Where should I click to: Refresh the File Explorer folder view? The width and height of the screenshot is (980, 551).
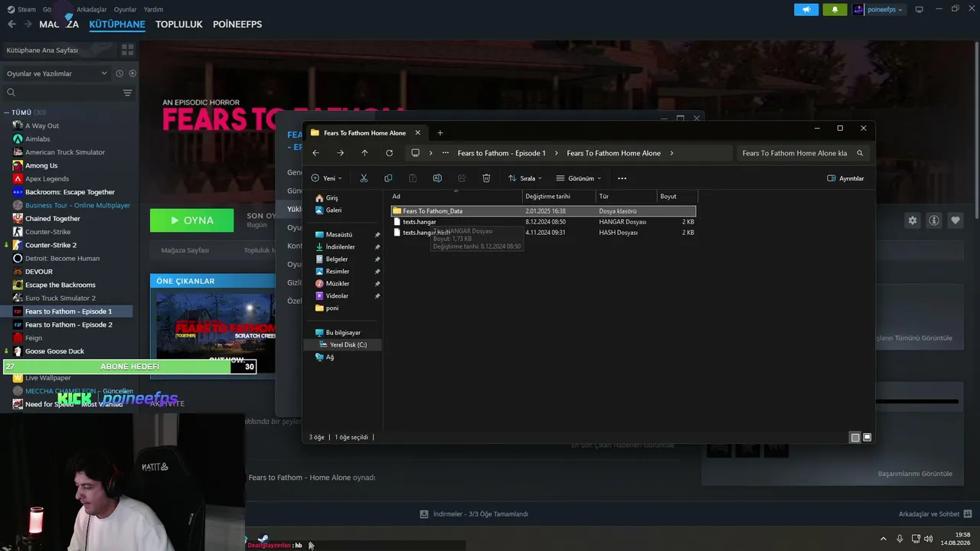point(389,153)
